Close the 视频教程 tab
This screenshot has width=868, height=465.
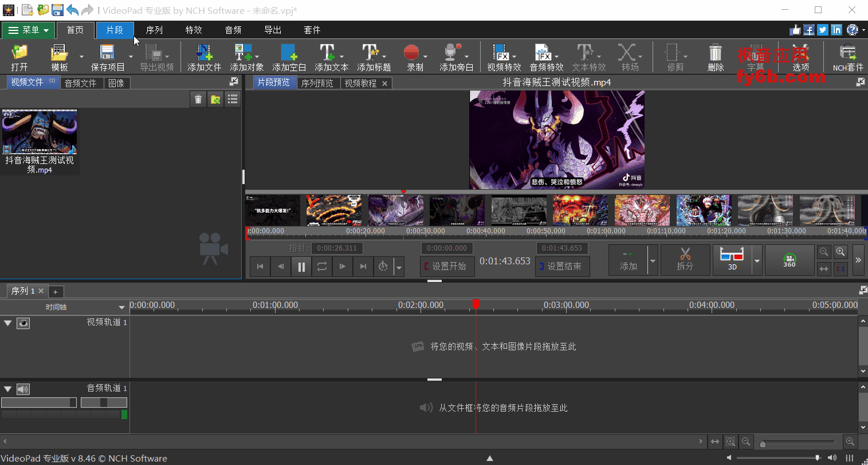[384, 83]
